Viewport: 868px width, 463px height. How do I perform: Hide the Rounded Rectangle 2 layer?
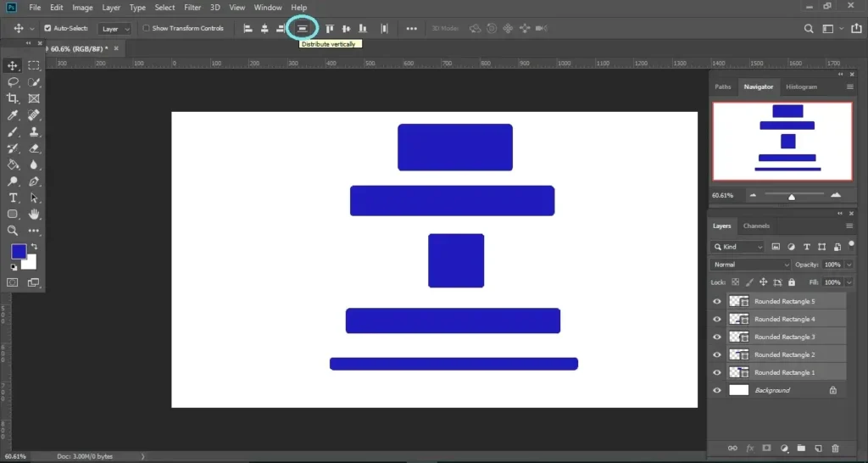[x=717, y=354]
